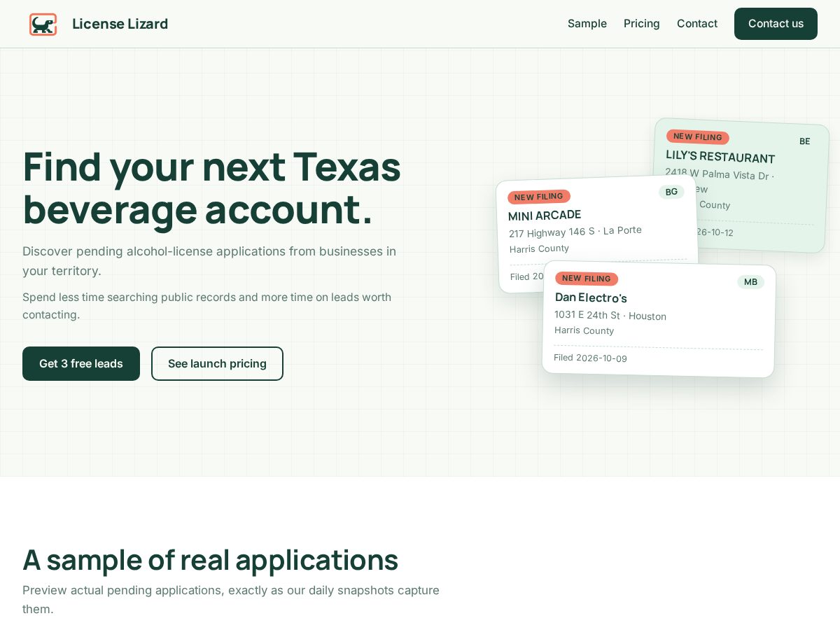Image resolution: width=840 pixels, height=630 pixels.
Task: Open the Pricing nav item
Action: (642, 24)
